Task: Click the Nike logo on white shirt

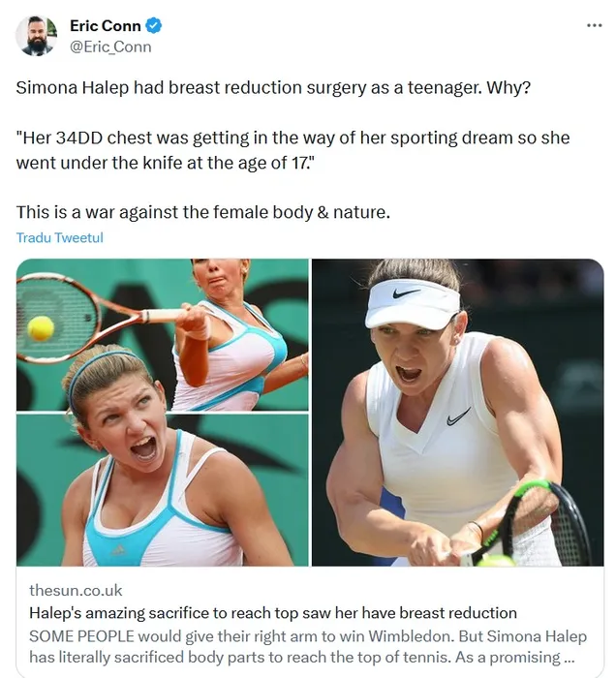Action: (458, 416)
